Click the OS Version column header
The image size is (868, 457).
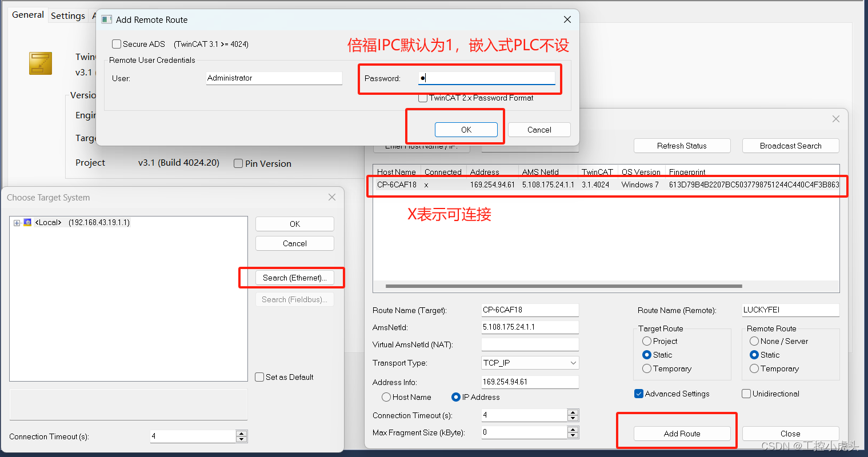click(641, 172)
